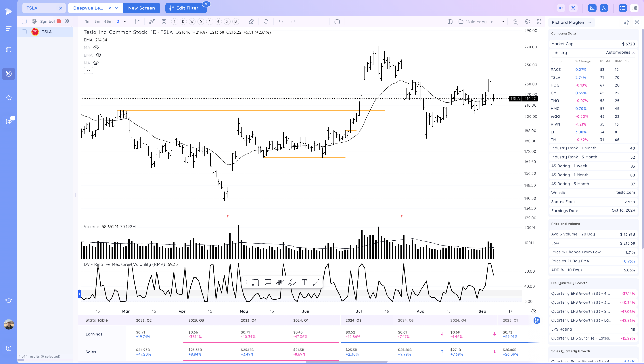Toggle visibility of the first hidden MA

coord(96,47)
